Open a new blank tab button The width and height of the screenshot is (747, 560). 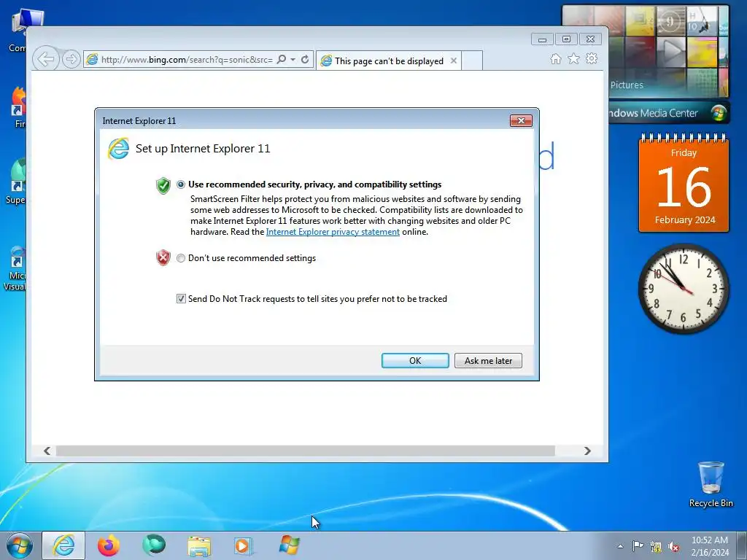click(472, 61)
